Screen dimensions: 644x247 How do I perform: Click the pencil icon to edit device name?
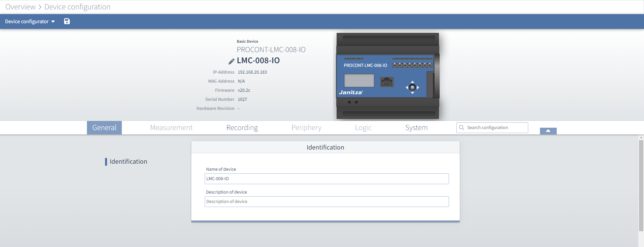tap(231, 61)
